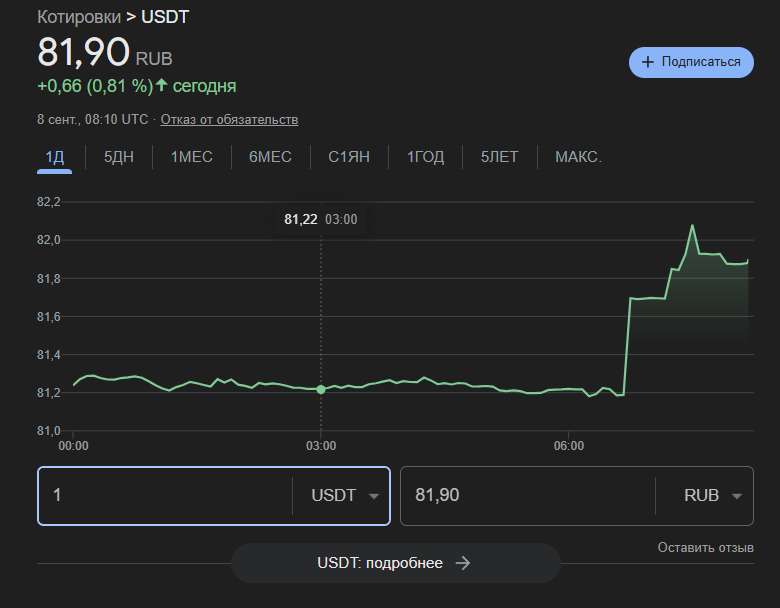The image size is (780, 608).
Task: Click the plus icon in Подписаться button
Action: (647, 62)
